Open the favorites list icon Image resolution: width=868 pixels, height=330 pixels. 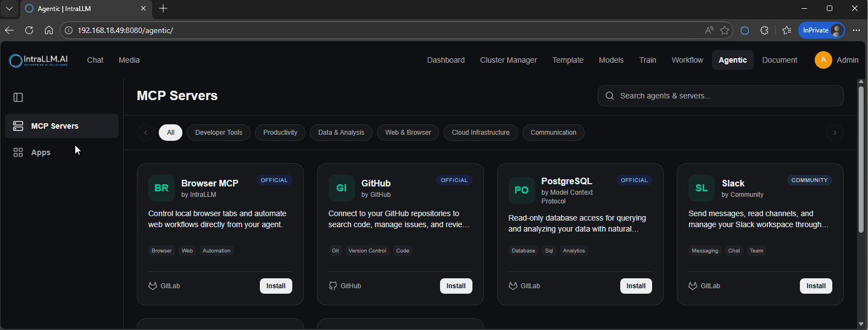click(787, 30)
